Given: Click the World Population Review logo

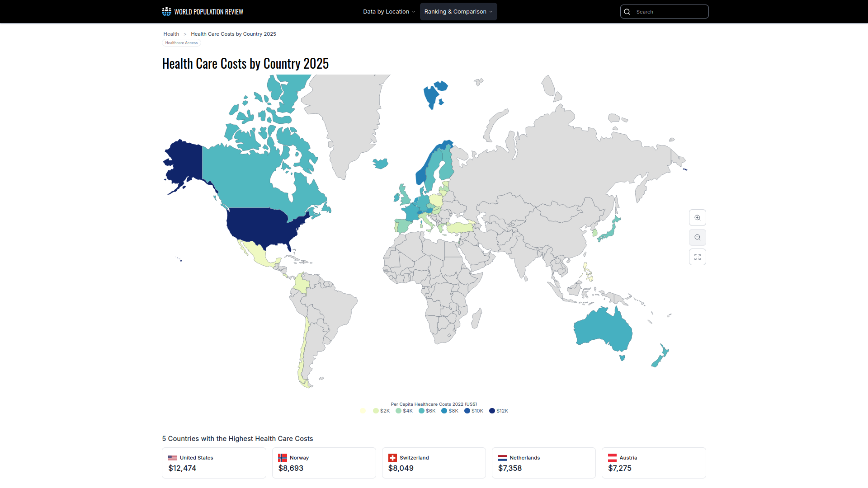Looking at the screenshot, I should [203, 12].
